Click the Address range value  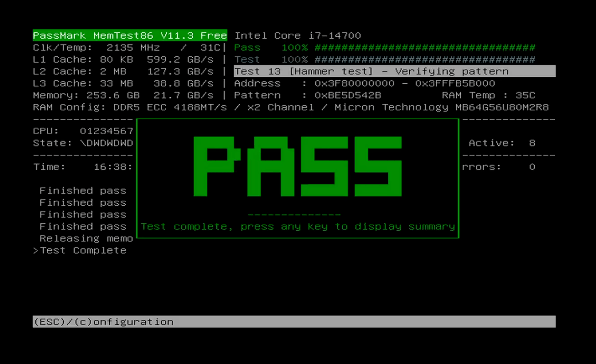[x=404, y=83]
